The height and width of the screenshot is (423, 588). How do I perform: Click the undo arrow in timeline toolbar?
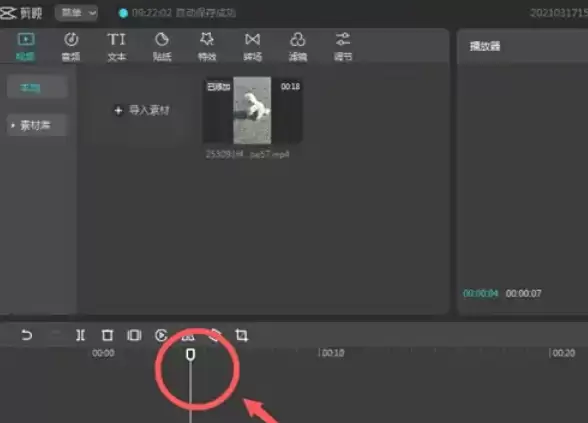click(26, 335)
